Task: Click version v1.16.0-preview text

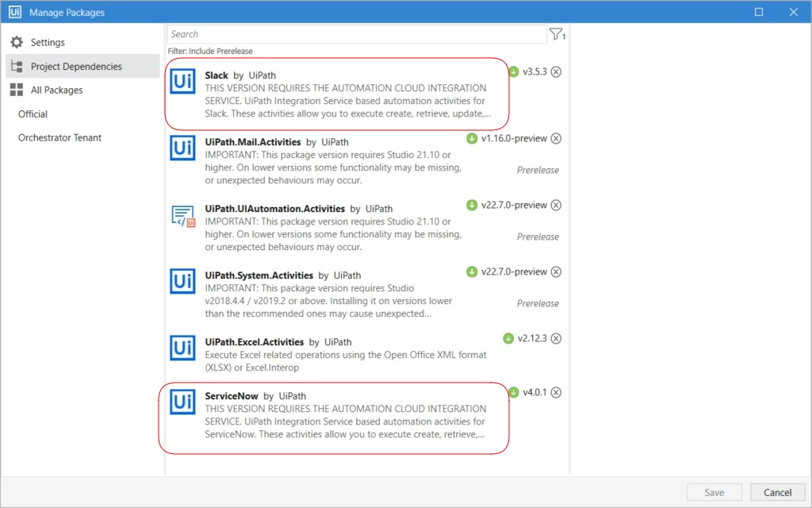Action: point(514,138)
